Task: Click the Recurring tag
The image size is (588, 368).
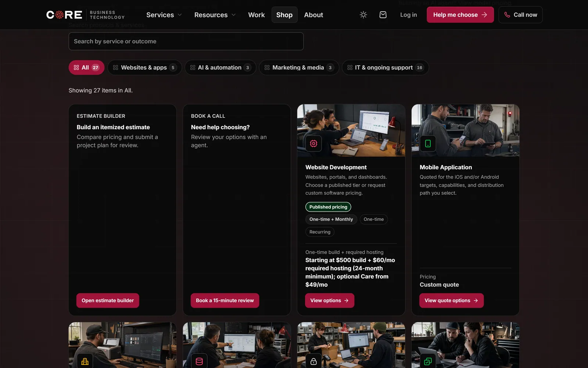Action: click(320, 232)
